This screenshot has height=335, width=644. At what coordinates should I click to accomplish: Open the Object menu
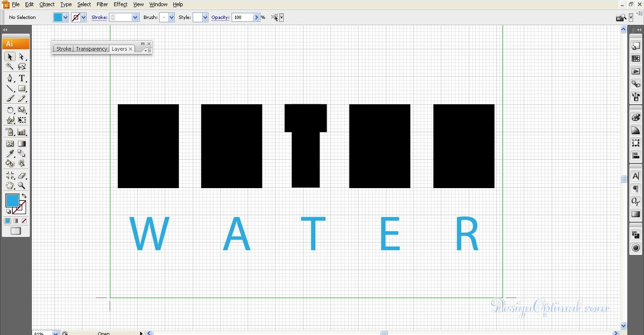[x=47, y=4]
